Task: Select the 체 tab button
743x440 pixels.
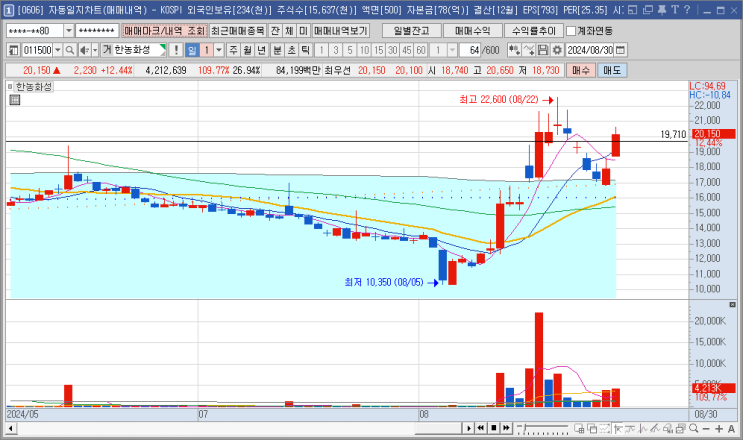Action: click(289, 31)
